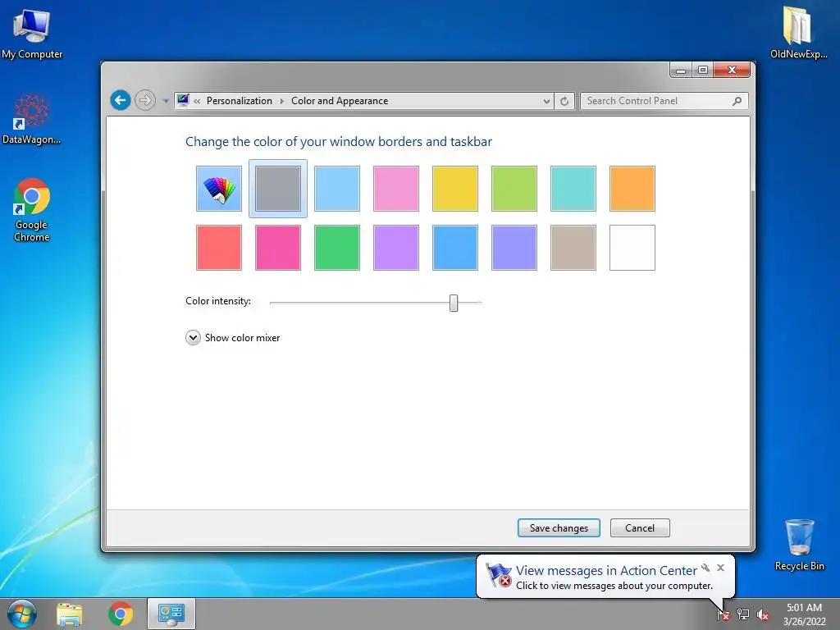Viewport: 840px width, 630px height.
Task: Minimize the Color and Appearance window
Action: tap(681, 70)
